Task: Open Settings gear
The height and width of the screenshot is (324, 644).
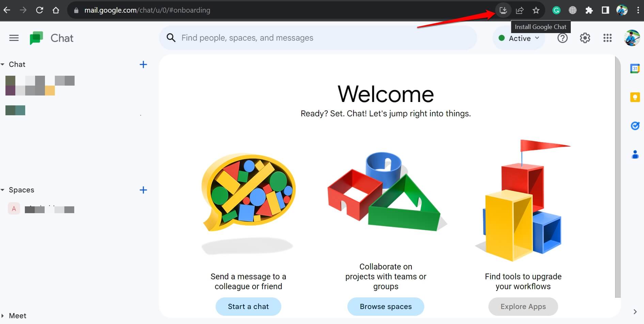Action: pyautogui.click(x=585, y=38)
